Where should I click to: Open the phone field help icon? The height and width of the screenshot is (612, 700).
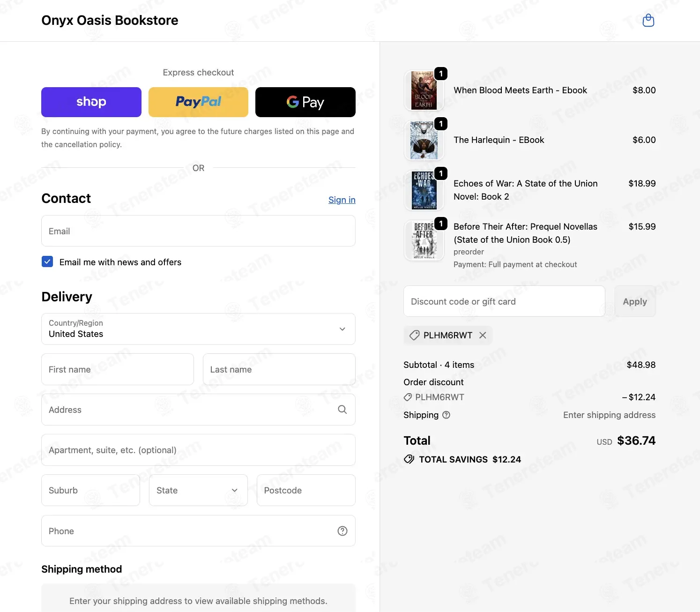point(343,531)
